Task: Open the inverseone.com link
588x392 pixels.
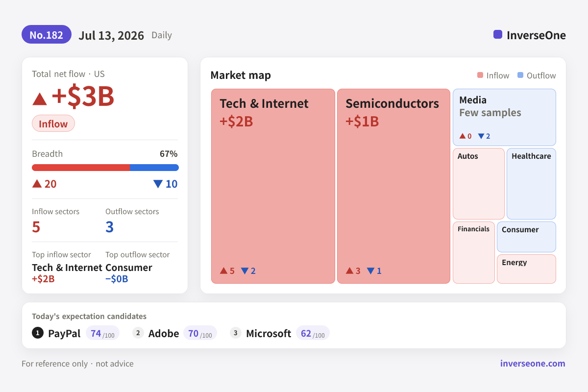Action: tap(533, 364)
